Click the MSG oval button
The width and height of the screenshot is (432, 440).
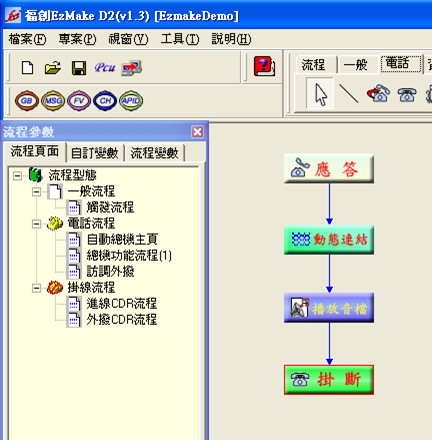click(x=53, y=101)
